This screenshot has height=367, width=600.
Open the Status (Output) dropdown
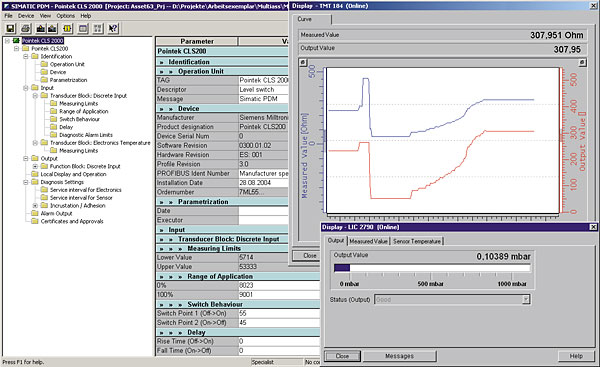click(526, 299)
